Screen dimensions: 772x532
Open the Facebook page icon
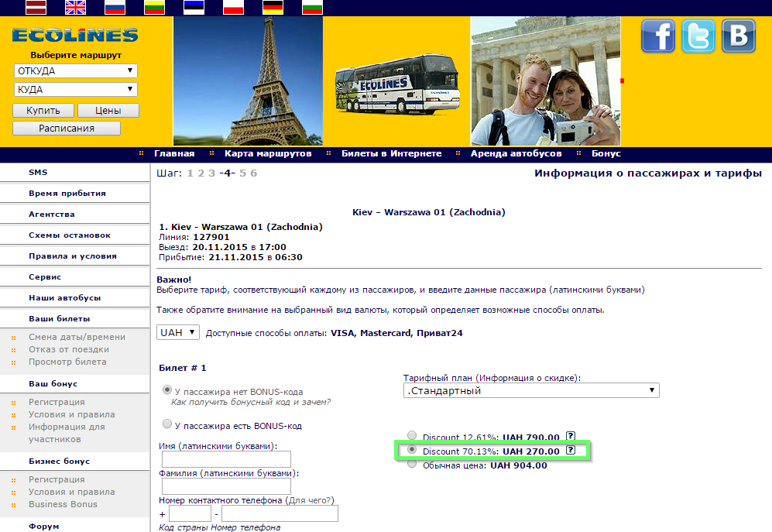pyautogui.click(x=658, y=36)
